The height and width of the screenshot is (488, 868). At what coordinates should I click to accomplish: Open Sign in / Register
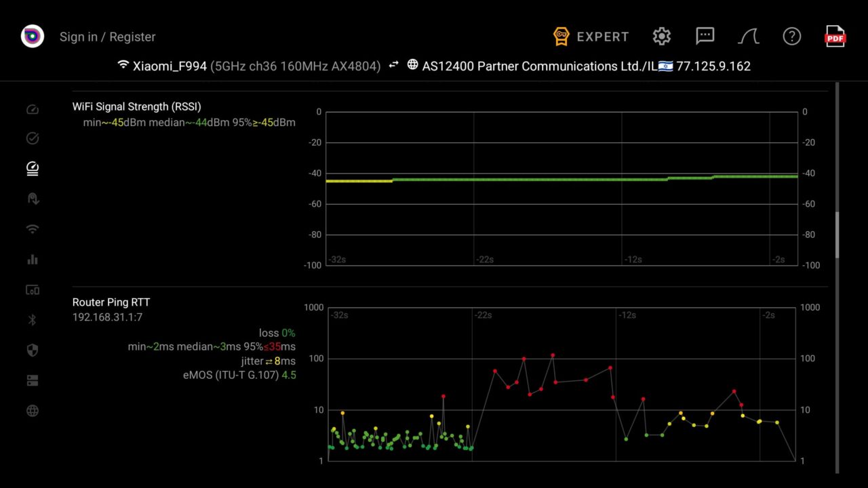[x=107, y=37]
